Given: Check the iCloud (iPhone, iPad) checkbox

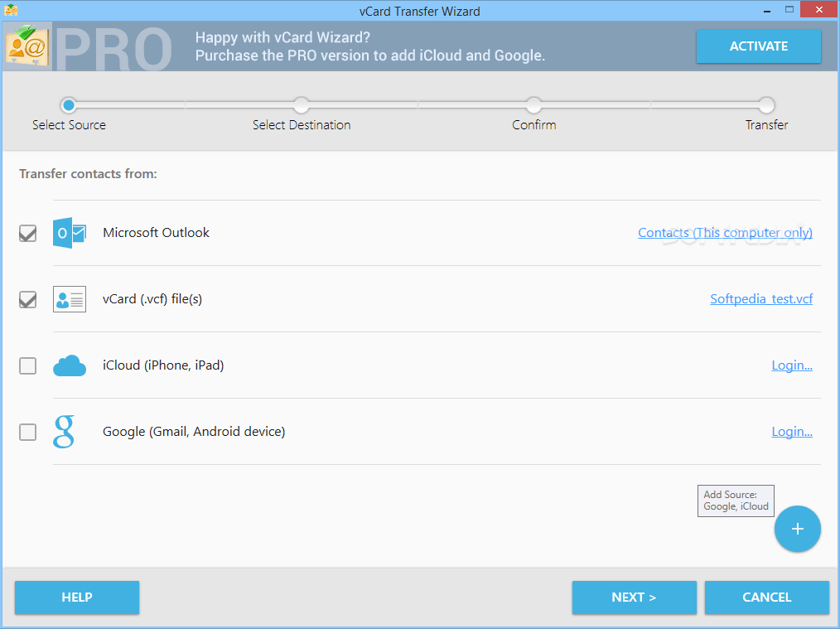Looking at the screenshot, I should [x=28, y=366].
